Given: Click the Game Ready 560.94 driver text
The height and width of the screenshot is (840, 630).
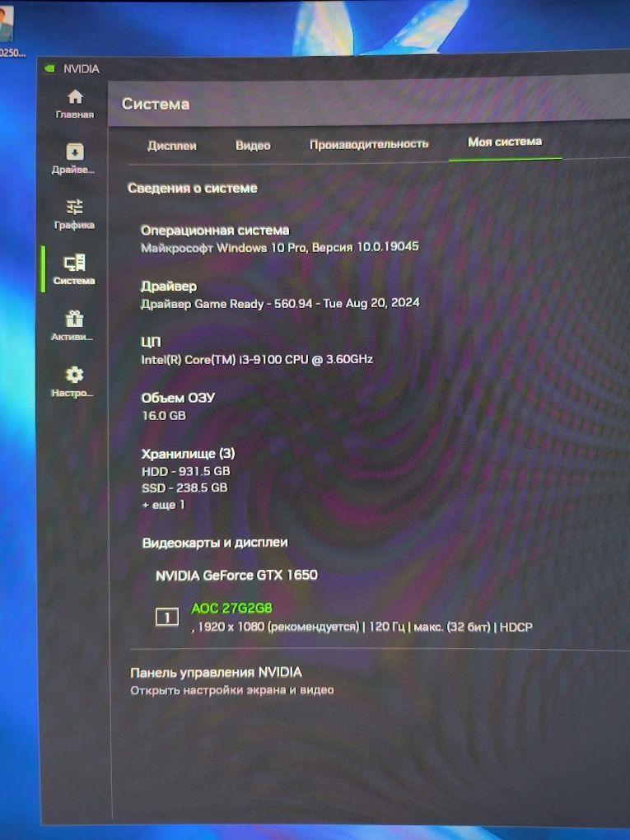Looking at the screenshot, I should (280, 304).
